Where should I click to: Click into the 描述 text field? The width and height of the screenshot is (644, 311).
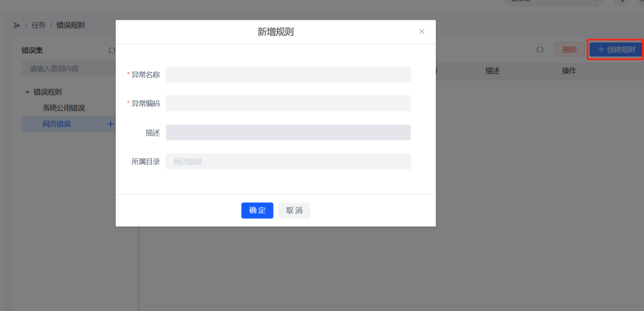point(288,132)
